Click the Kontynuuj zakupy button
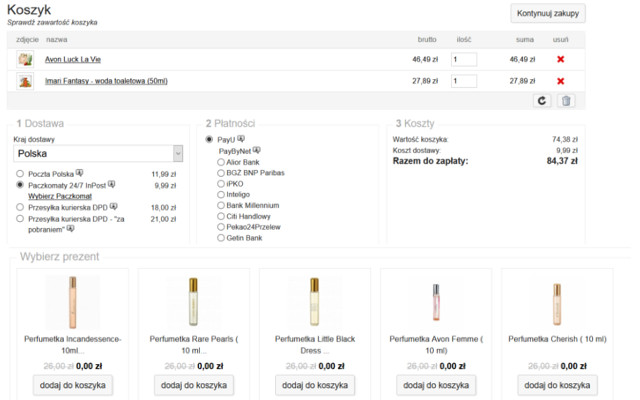The height and width of the screenshot is (400, 640). click(548, 13)
